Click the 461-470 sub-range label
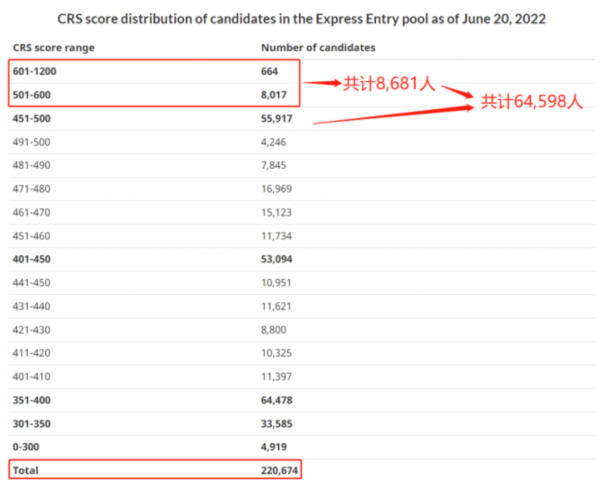 click(x=31, y=212)
